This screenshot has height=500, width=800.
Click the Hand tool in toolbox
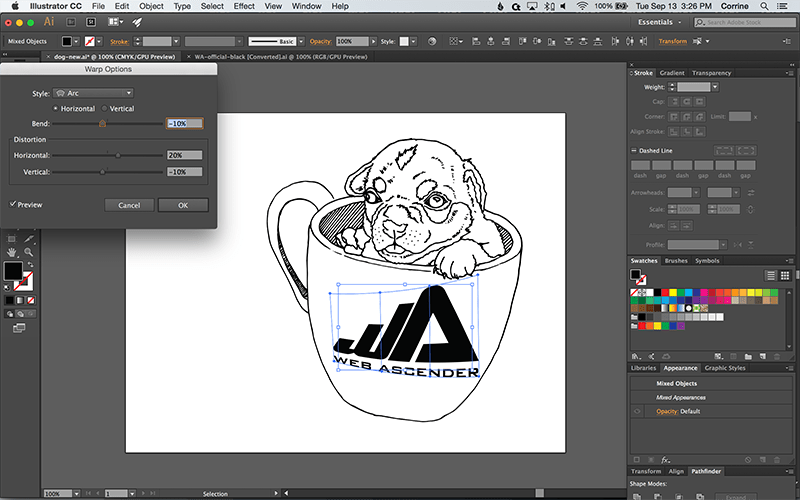(12, 252)
